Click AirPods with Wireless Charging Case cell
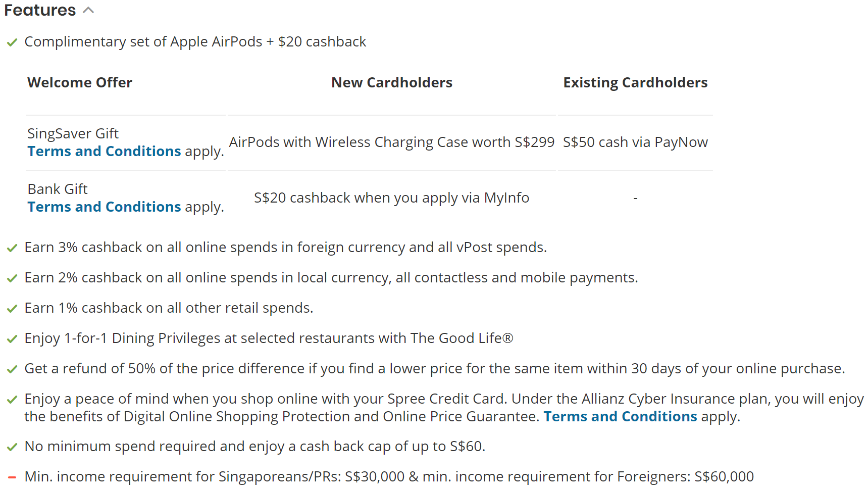The width and height of the screenshot is (868, 488). pyautogui.click(x=392, y=142)
